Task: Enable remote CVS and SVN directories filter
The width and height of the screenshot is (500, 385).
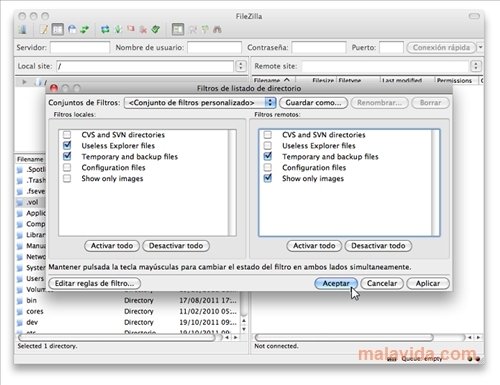Action: [x=268, y=135]
